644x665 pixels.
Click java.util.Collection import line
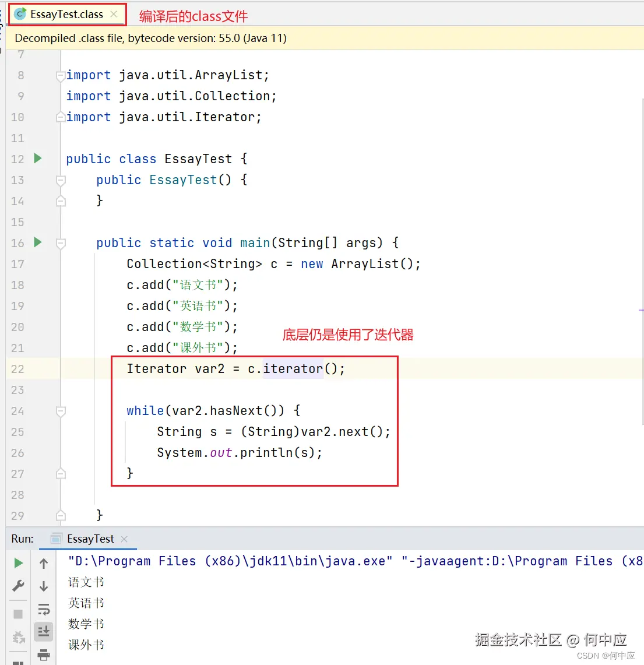coord(171,96)
